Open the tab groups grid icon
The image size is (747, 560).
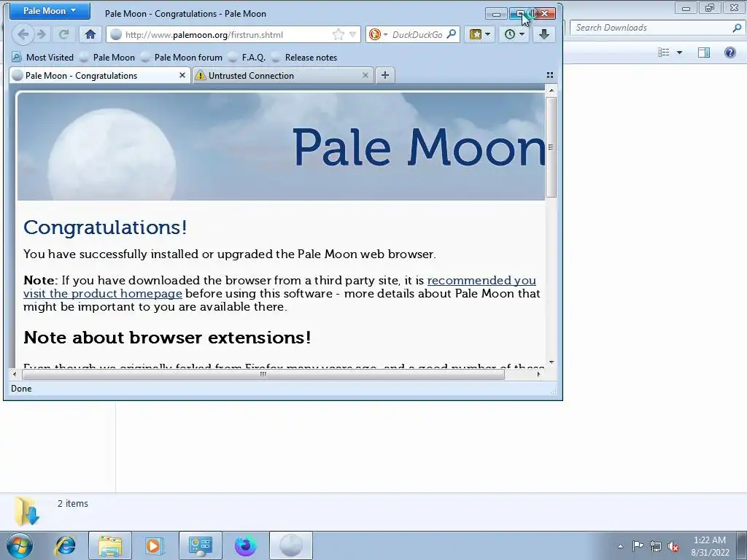point(550,75)
